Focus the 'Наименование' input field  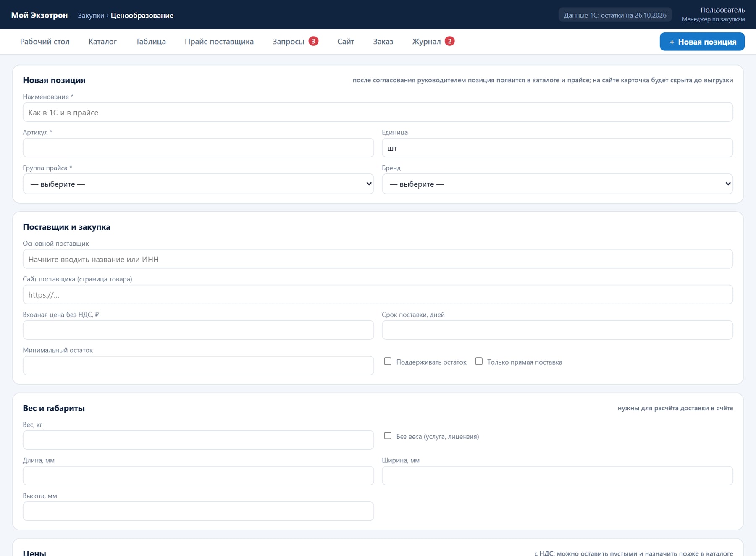click(x=378, y=112)
